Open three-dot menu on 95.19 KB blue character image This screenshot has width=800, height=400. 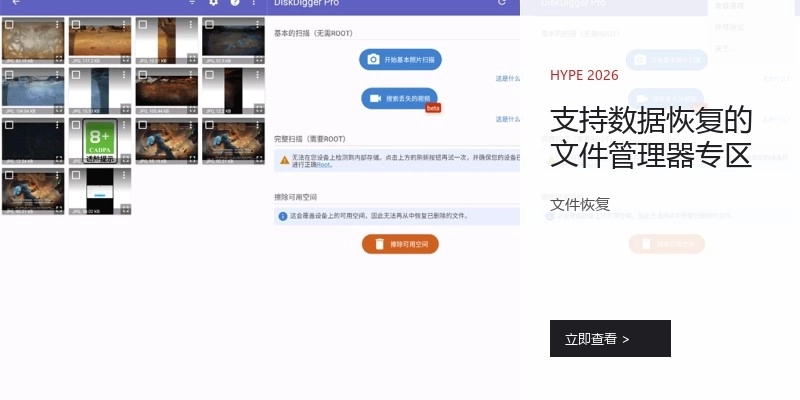[191, 124]
